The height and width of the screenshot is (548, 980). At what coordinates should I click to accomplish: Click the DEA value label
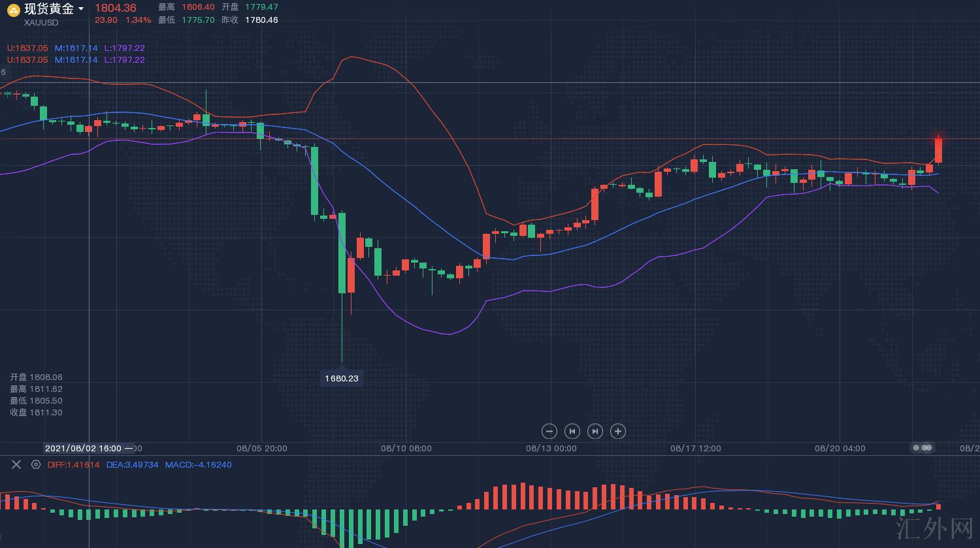pos(132,465)
